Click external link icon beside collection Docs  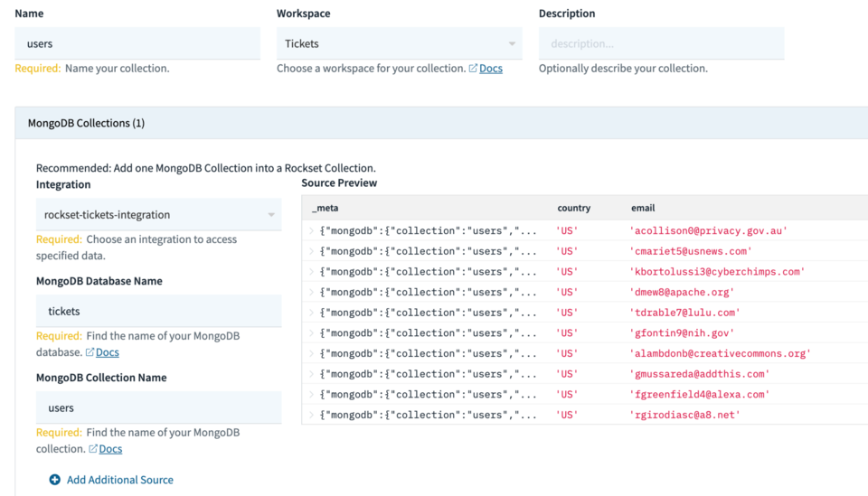click(x=93, y=449)
